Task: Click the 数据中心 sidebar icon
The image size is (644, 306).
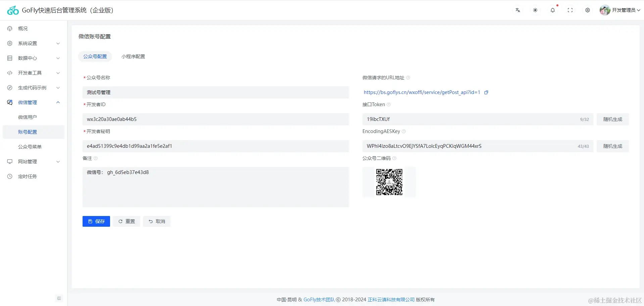Action: [10, 58]
